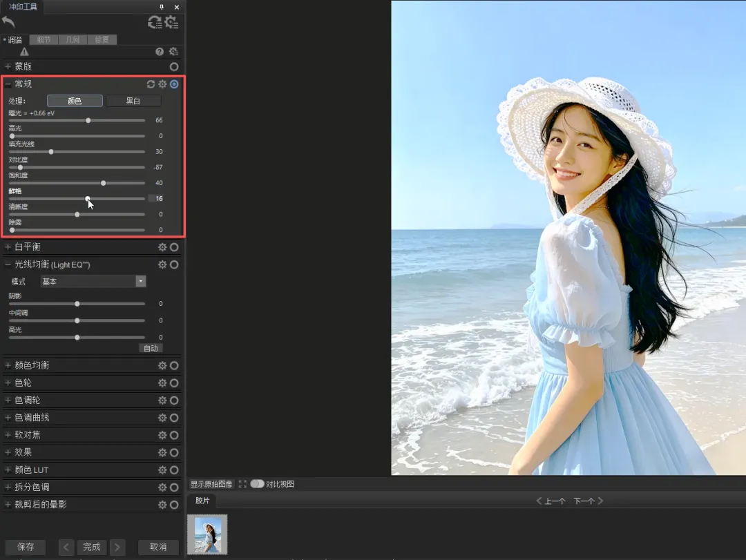Toggle 蒙版 group enable circle

click(174, 66)
